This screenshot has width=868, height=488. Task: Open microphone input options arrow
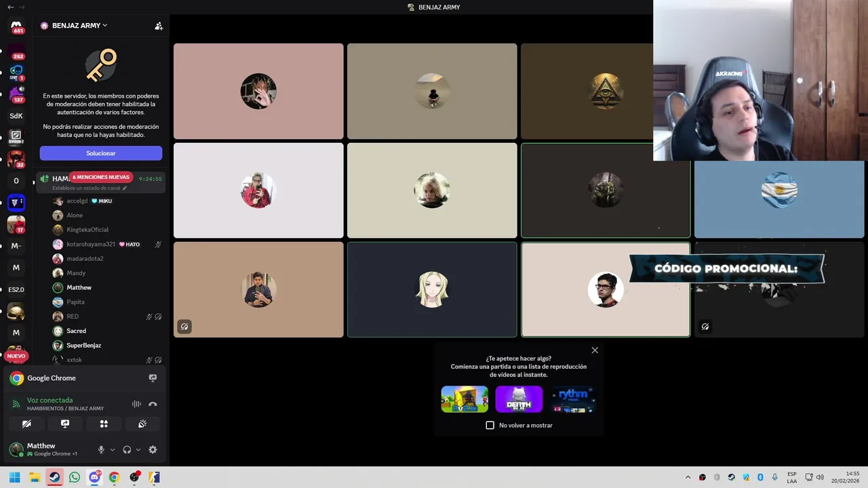click(113, 449)
